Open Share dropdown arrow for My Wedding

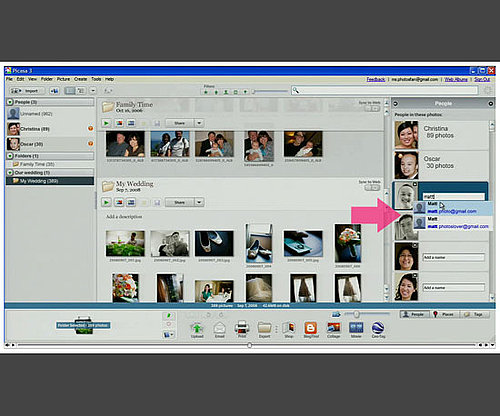coord(199,202)
